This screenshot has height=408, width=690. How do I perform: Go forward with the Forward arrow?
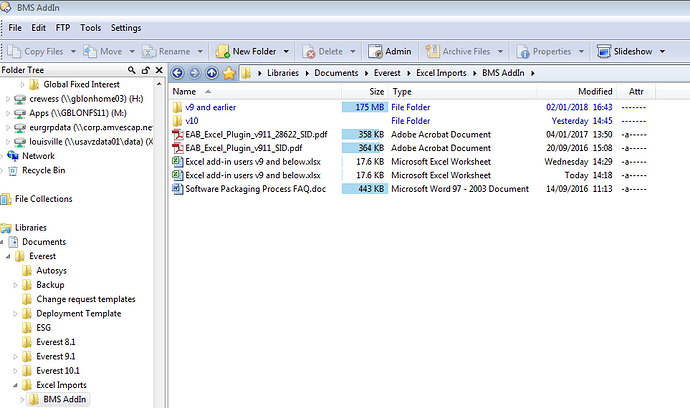point(194,73)
